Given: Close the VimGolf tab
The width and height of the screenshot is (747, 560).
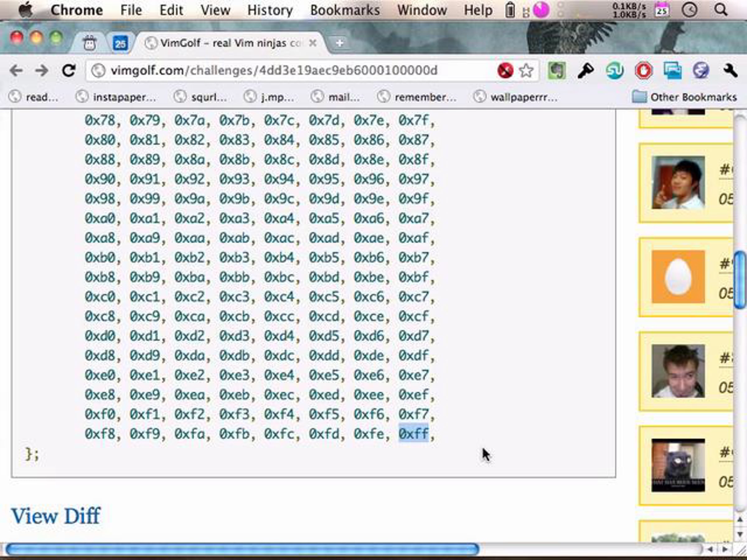Looking at the screenshot, I should pos(313,43).
